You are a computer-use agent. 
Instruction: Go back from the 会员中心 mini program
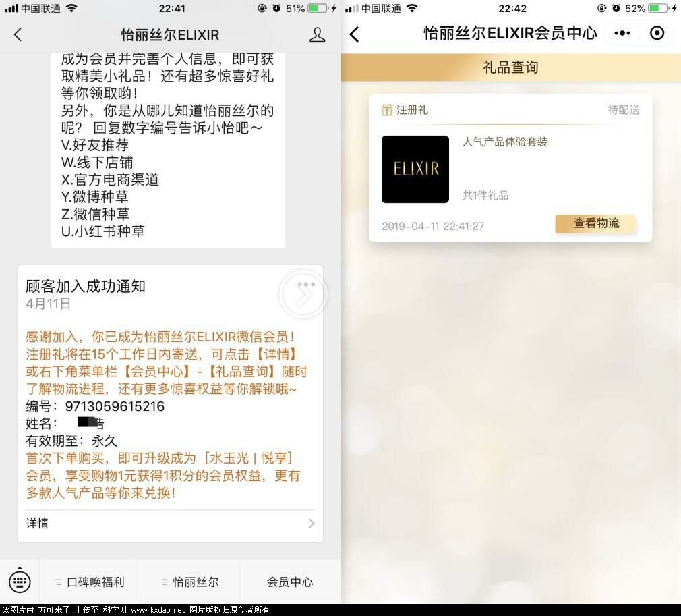(355, 34)
